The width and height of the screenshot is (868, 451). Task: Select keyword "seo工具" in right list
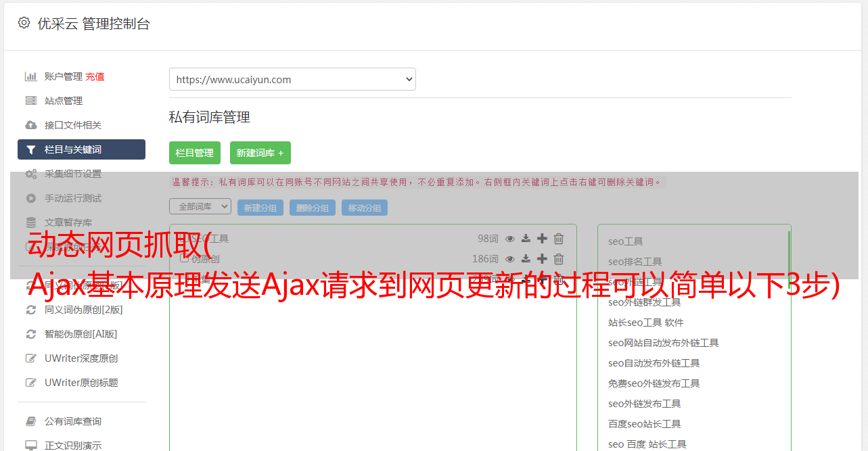pos(626,241)
